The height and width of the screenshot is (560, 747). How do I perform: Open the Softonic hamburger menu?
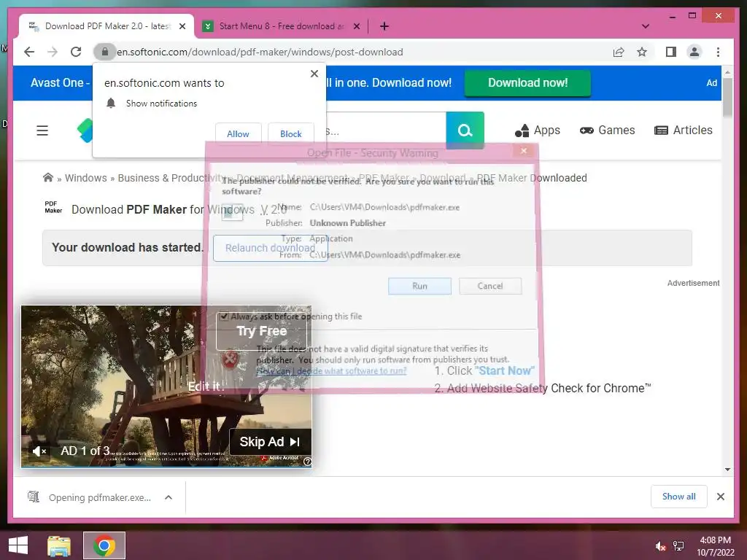(42, 131)
